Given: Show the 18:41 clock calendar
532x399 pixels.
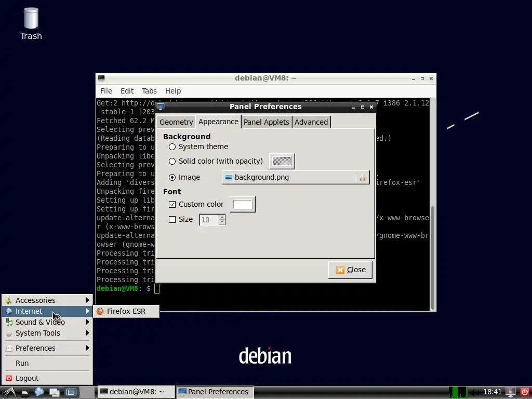Looking at the screenshot, I should [493, 392].
